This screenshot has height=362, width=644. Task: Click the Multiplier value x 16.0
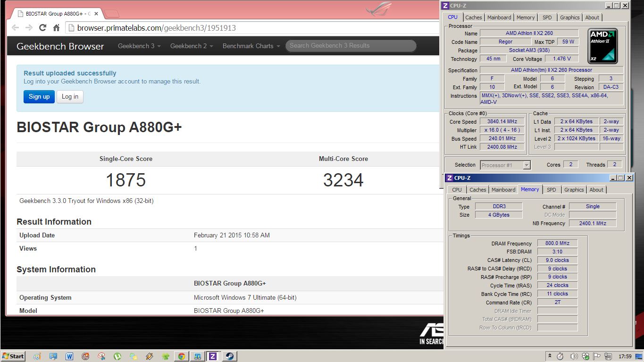point(502,130)
